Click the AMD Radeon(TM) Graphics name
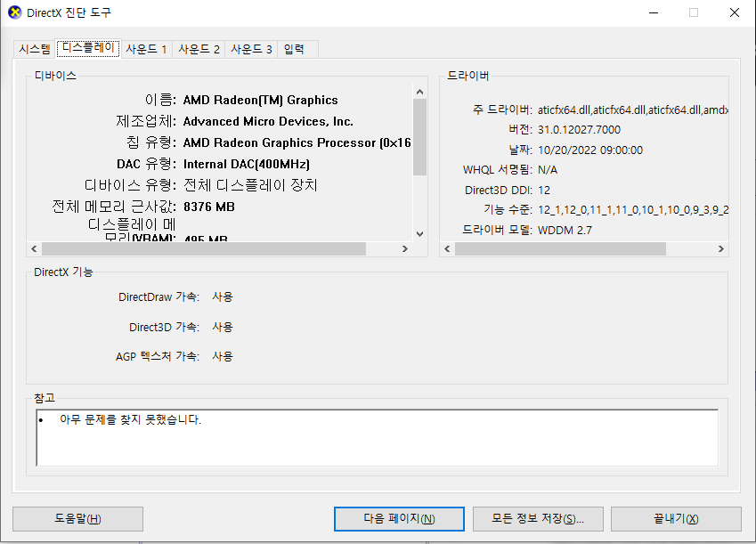The height and width of the screenshot is (544, 756). tap(260, 100)
